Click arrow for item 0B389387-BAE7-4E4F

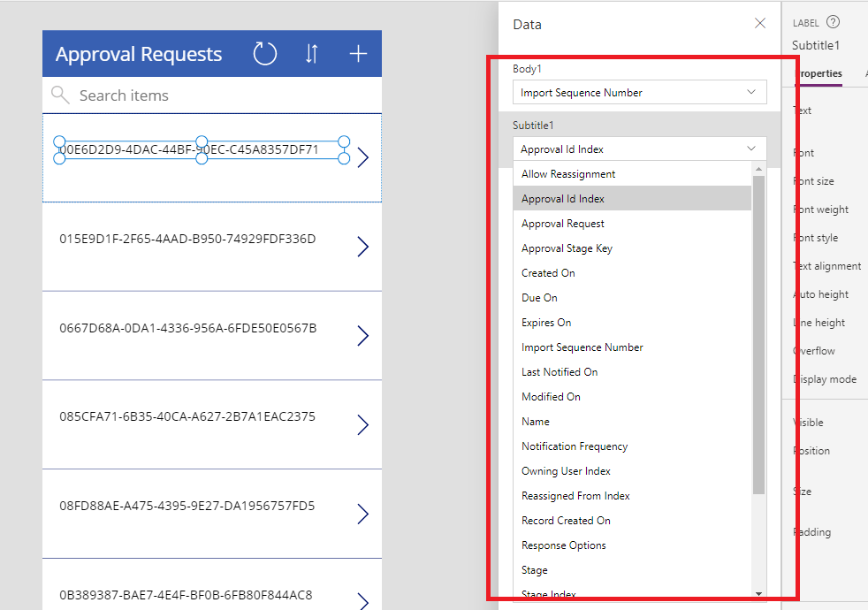click(363, 600)
